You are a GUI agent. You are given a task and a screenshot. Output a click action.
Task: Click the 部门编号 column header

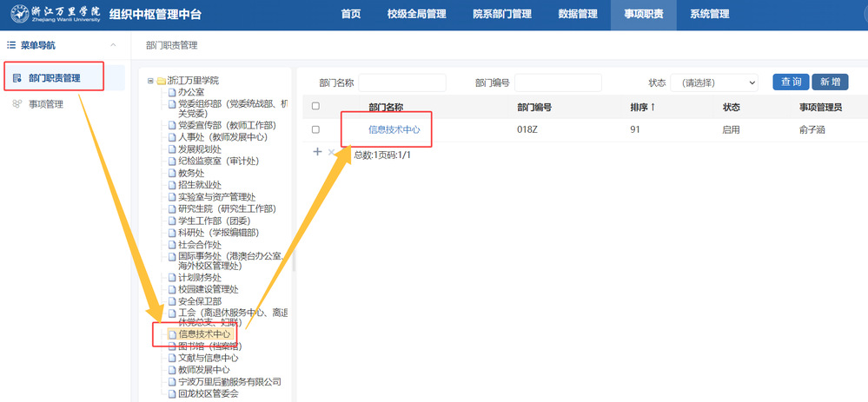coord(534,108)
